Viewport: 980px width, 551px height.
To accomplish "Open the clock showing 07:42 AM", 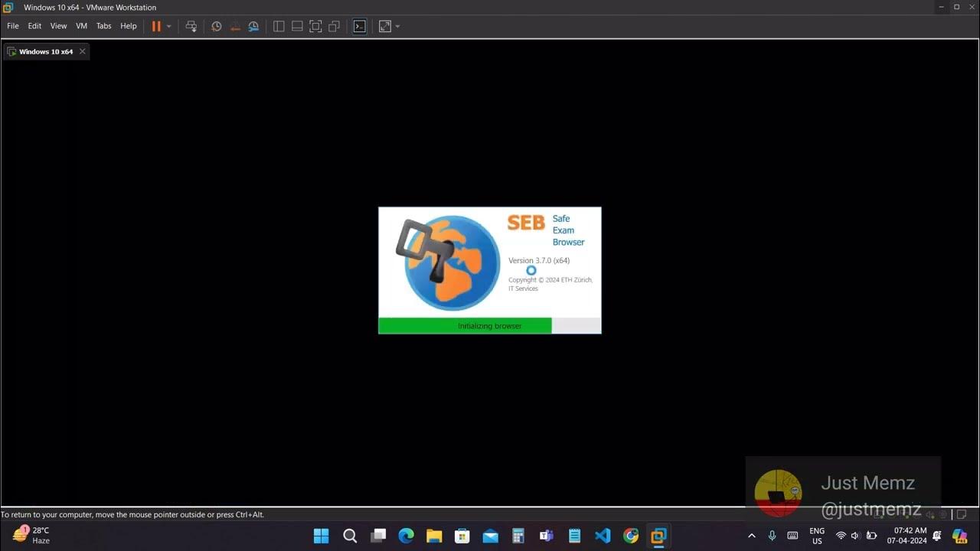I will [x=907, y=535].
